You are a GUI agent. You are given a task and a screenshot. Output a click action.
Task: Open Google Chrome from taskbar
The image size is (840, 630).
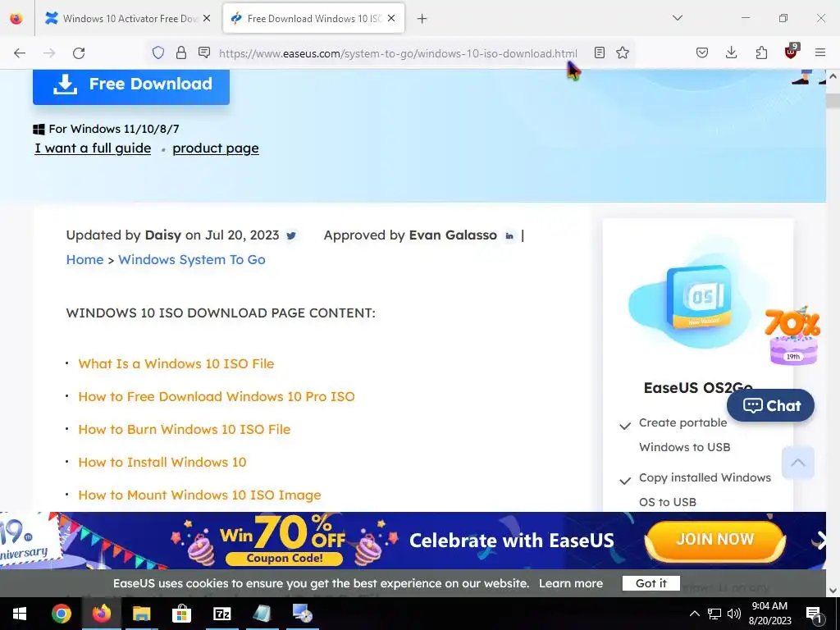click(x=61, y=614)
